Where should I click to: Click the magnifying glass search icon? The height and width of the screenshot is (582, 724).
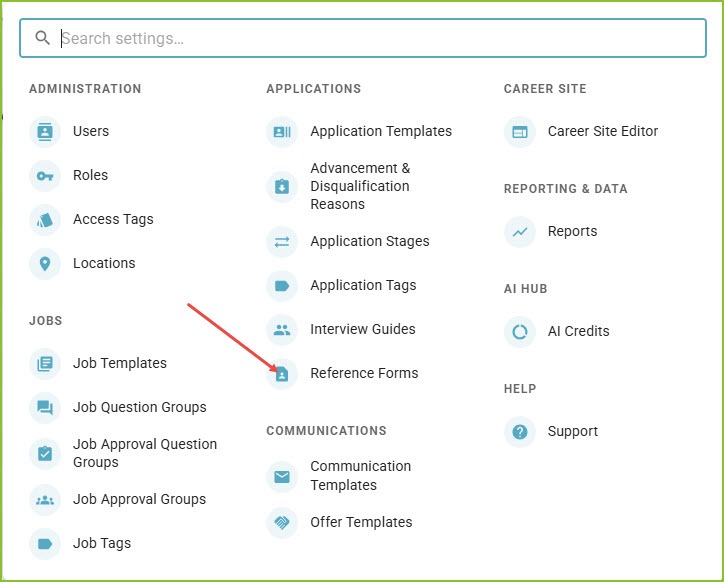(42, 38)
